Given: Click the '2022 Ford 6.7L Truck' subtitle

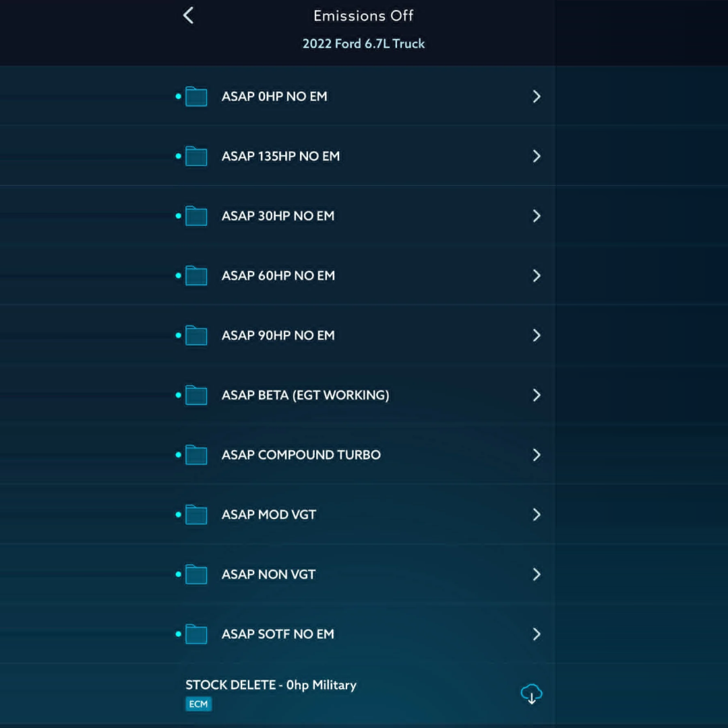Looking at the screenshot, I should coord(363,44).
